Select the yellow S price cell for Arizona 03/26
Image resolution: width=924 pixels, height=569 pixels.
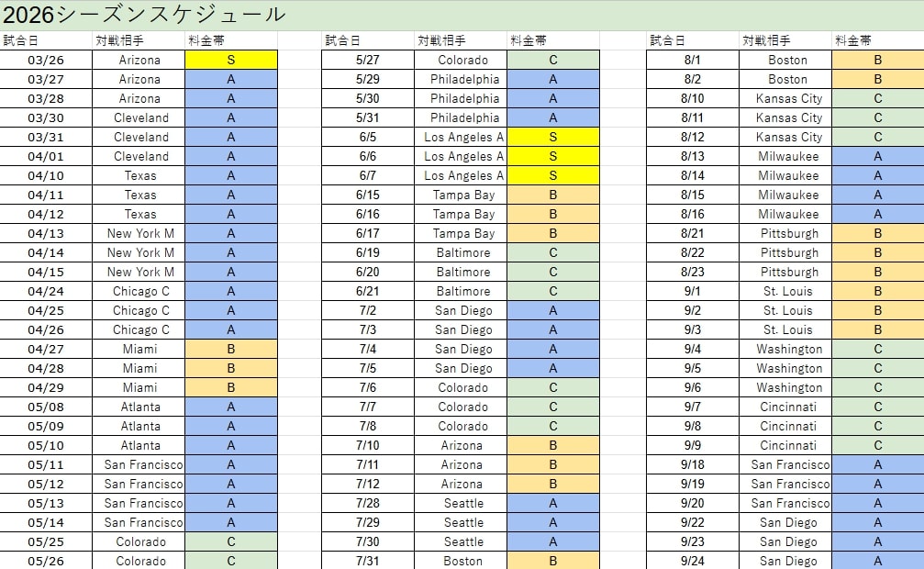230,60
